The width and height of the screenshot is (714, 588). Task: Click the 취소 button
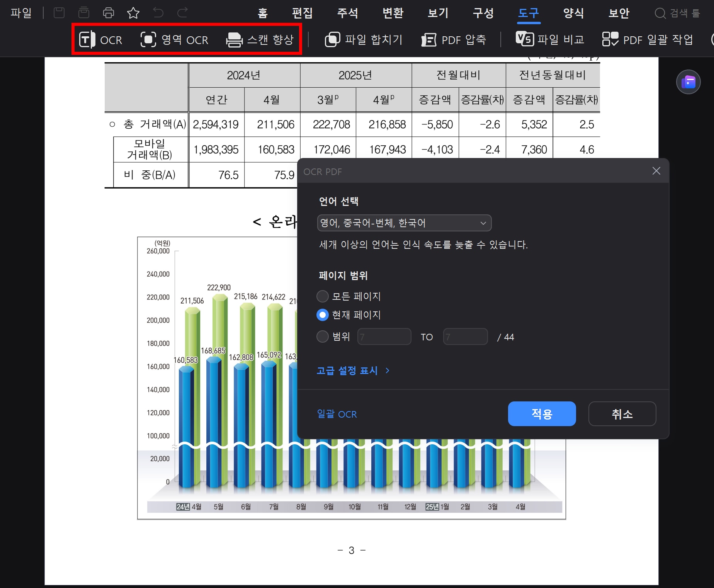tap(622, 414)
